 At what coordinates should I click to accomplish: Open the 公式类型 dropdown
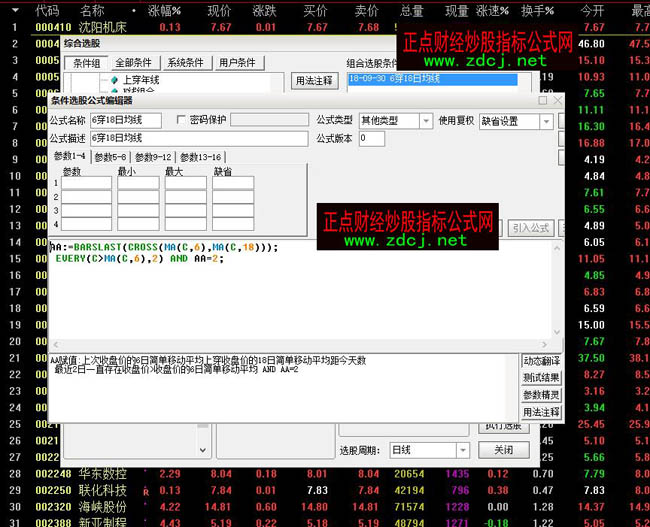426,121
